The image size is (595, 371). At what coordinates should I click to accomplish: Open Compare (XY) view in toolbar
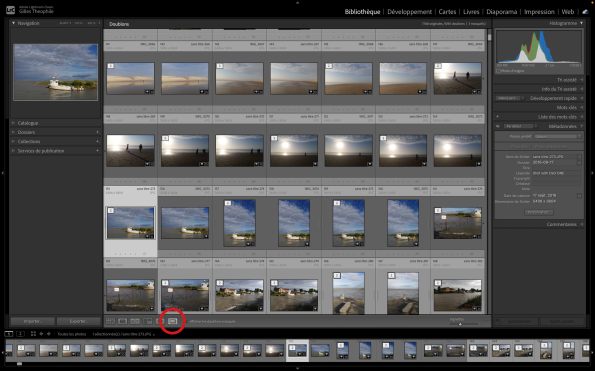tap(135, 321)
